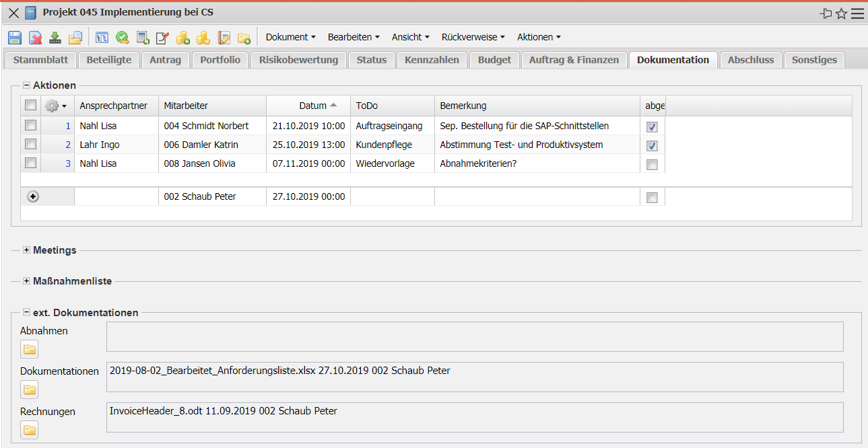This screenshot has width=868, height=448.
Task: Check the completed checkbox for Wiedervorlage row
Action: click(652, 165)
